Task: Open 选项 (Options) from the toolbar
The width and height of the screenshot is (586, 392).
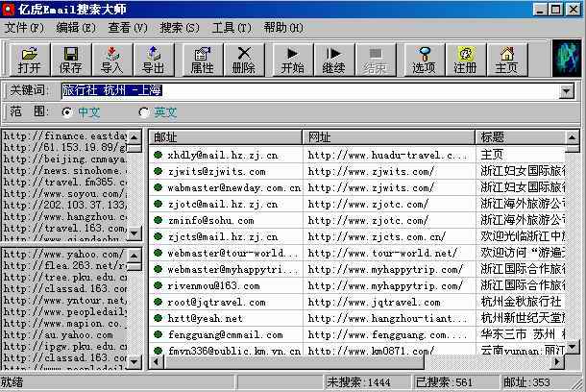Action: [425, 60]
